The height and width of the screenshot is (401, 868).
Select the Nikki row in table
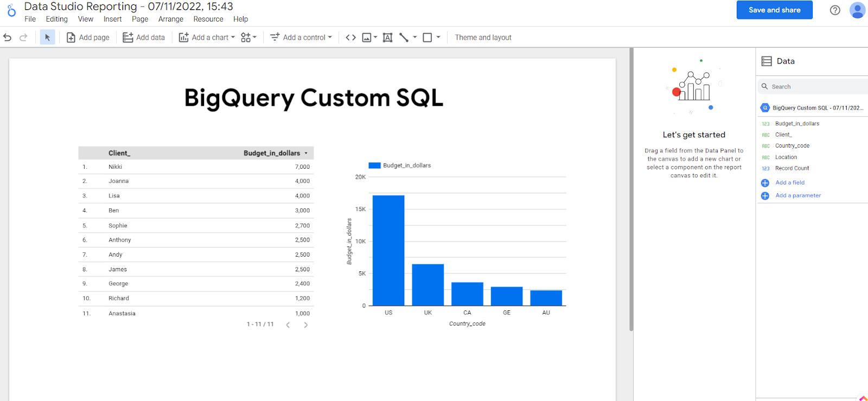[196, 167]
